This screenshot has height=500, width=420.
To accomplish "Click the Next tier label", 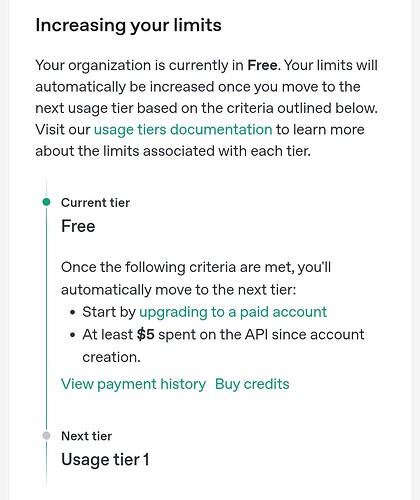I will click(87, 436).
